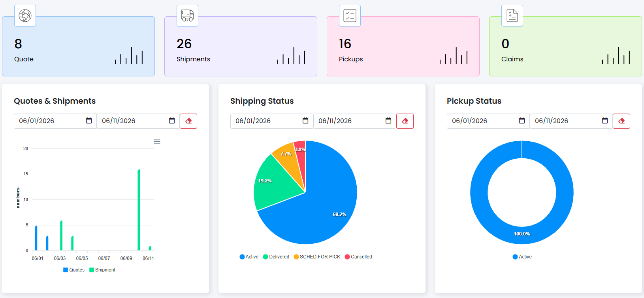Image resolution: width=644 pixels, height=298 pixels.
Task: Open the Shipments summary card
Action: point(241,46)
